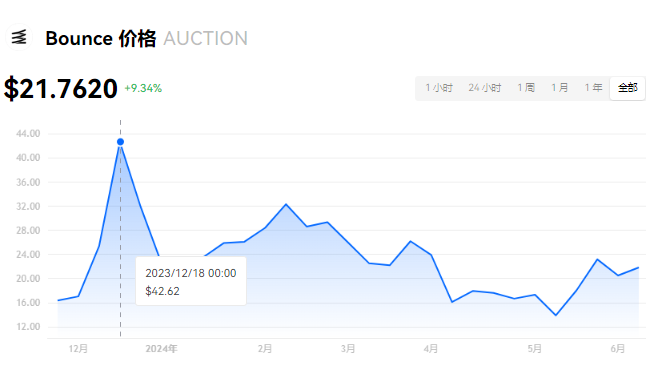Click the 2月 axis label
Image resolution: width=646 pixels, height=370 pixels.
coord(265,349)
